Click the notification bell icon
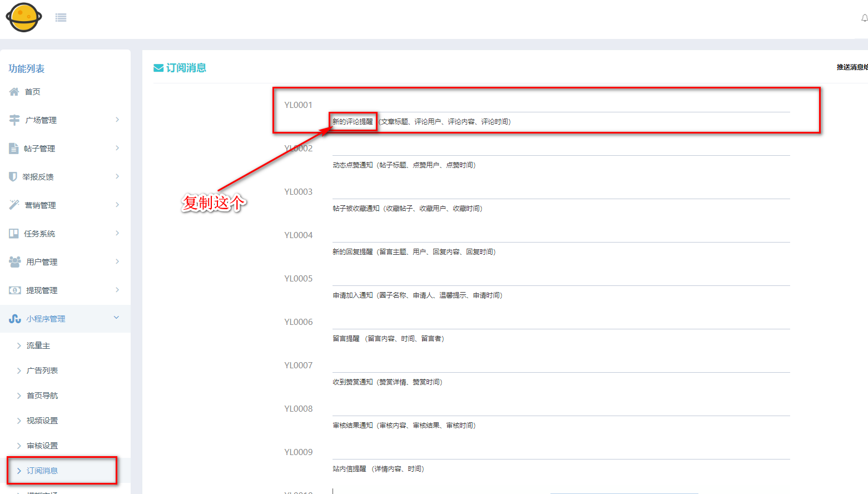Image resolution: width=868 pixels, height=494 pixels. pyautogui.click(x=864, y=18)
